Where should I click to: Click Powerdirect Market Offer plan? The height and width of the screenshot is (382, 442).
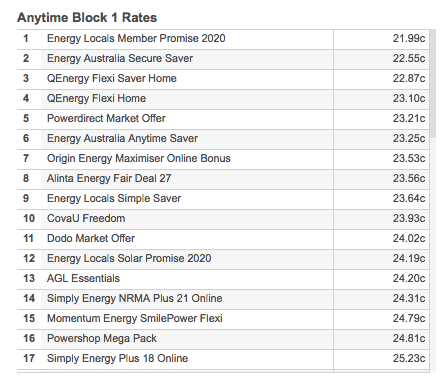tap(223, 119)
